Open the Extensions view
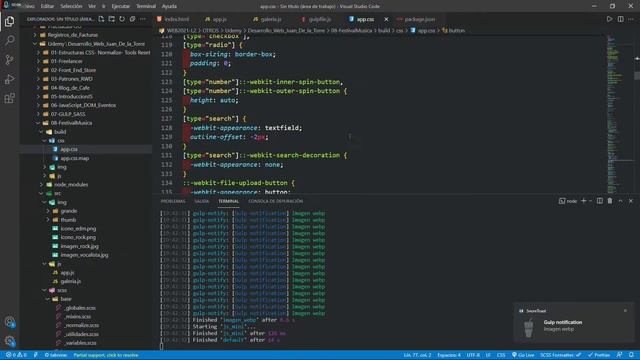640x360 pixels. (x=9, y=98)
